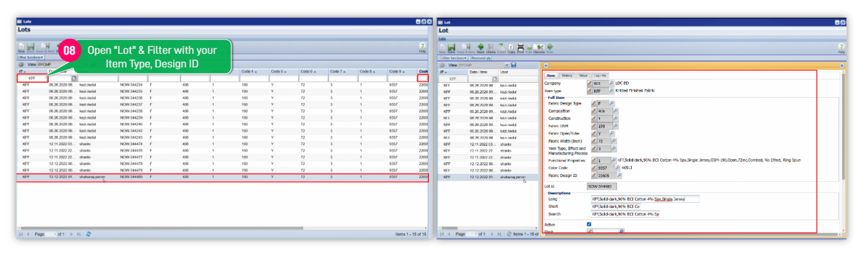868x271 pixels.
Task: Click refresh icon in Lots window pager
Action: (x=88, y=234)
